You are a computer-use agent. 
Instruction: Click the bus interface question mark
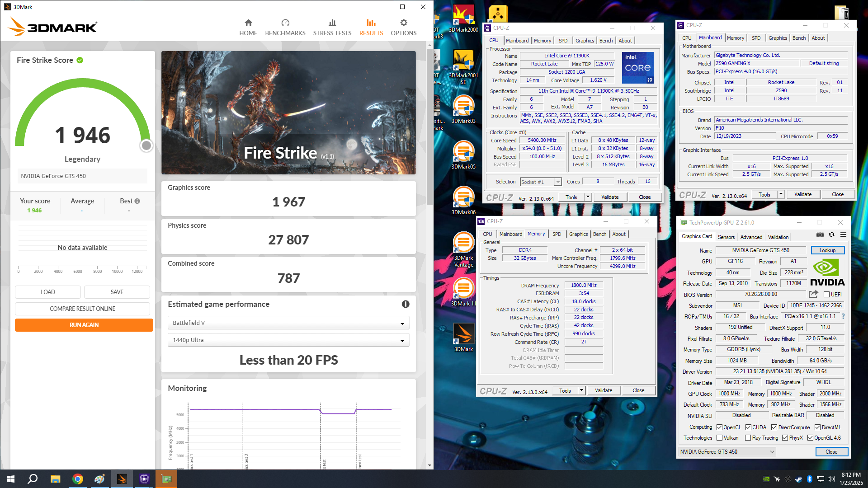(843, 316)
